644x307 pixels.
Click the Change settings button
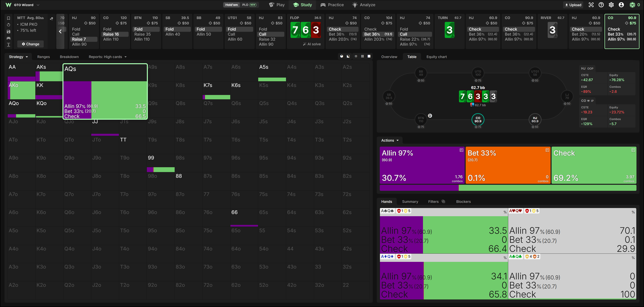tap(30, 44)
